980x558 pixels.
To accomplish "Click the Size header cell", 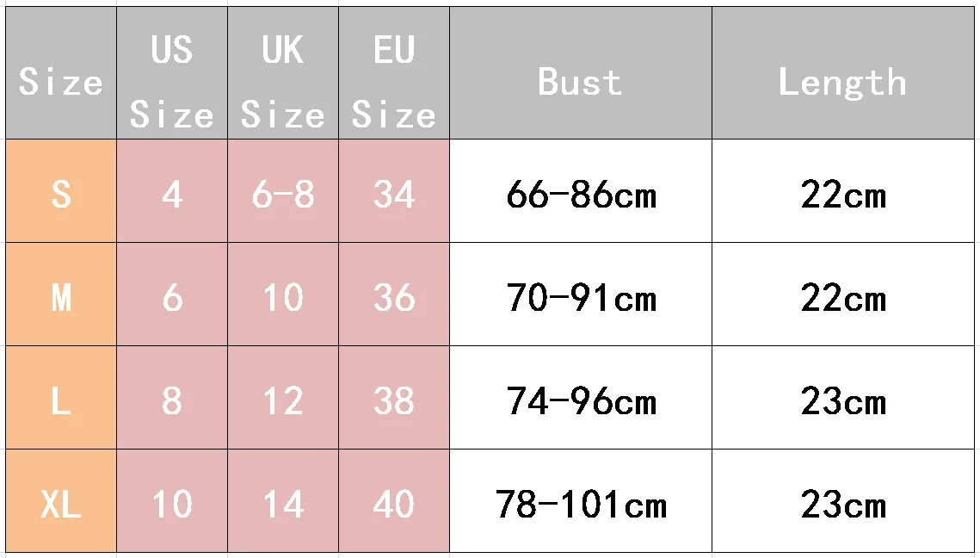I will [x=60, y=73].
